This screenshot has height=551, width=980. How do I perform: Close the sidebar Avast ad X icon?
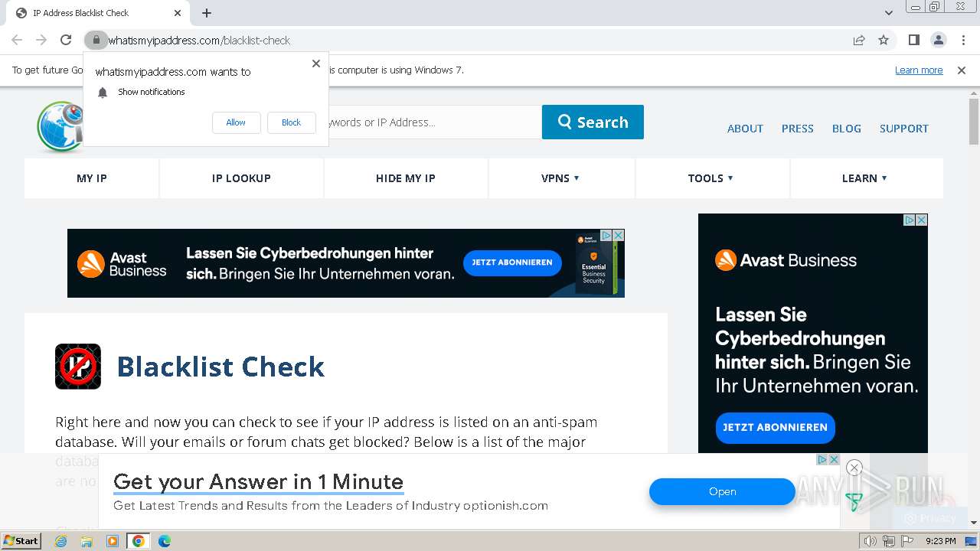pos(921,220)
